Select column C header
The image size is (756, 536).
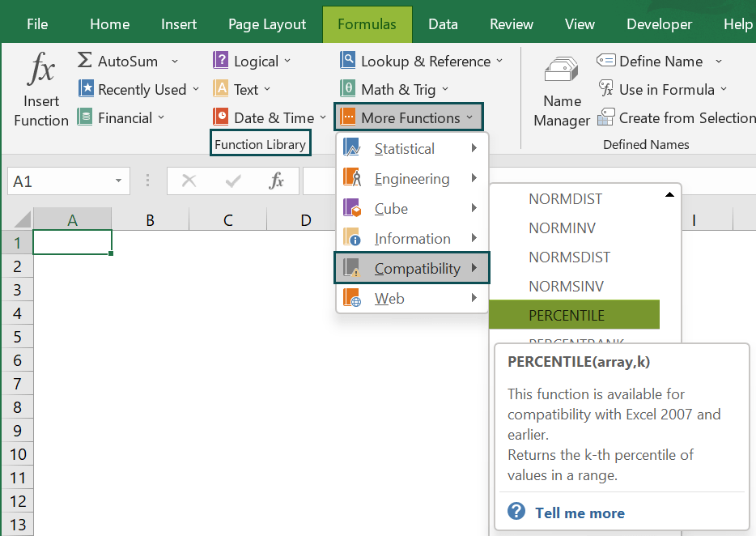(227, 220)
